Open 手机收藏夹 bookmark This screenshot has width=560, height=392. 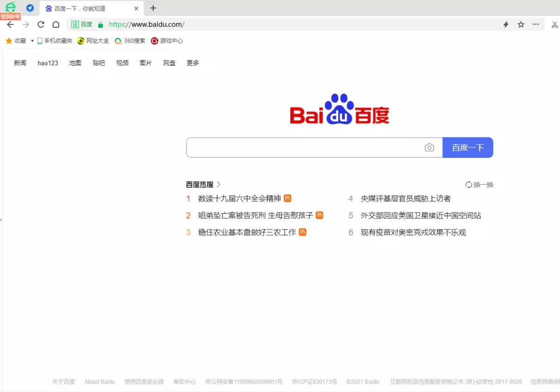point(55,41)
